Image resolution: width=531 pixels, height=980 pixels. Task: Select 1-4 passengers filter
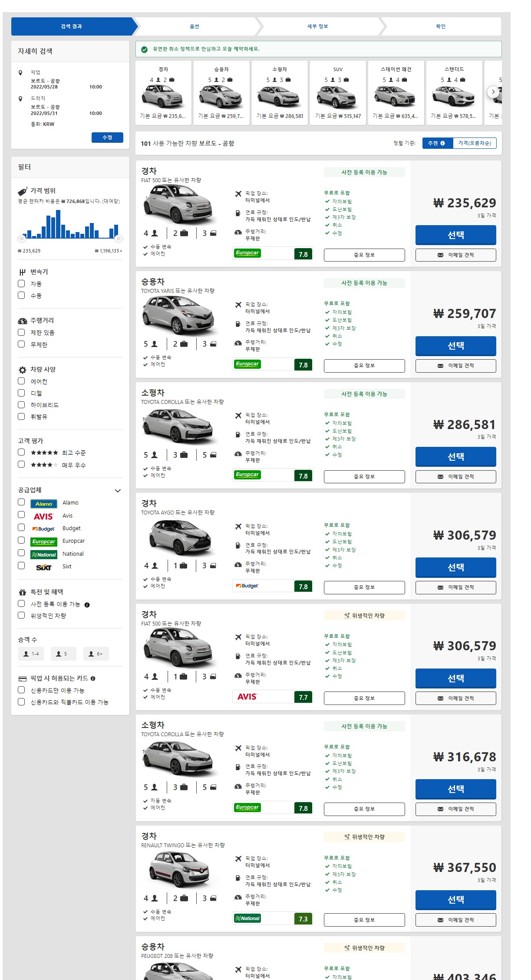pyautogui.click(x=31, y=654)
